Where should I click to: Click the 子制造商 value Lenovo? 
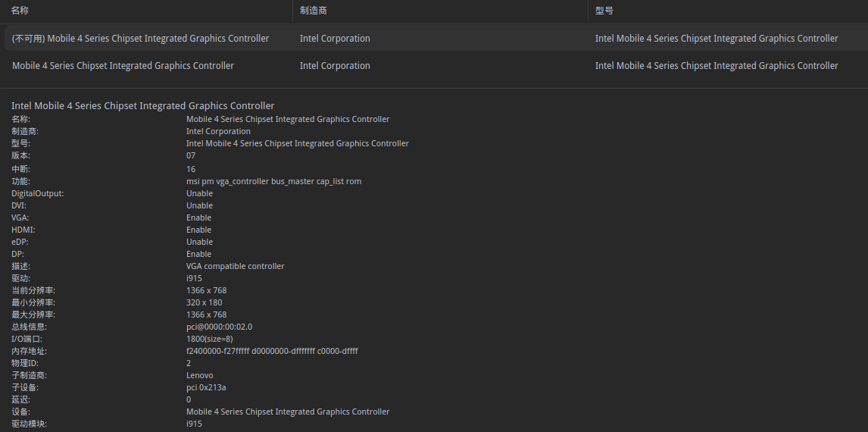(x=199, y=375)
